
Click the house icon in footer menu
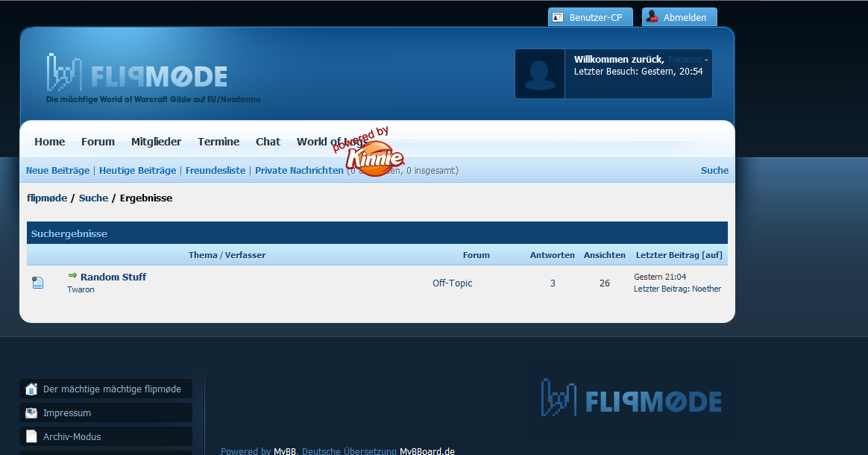click(x=31, y=389)
